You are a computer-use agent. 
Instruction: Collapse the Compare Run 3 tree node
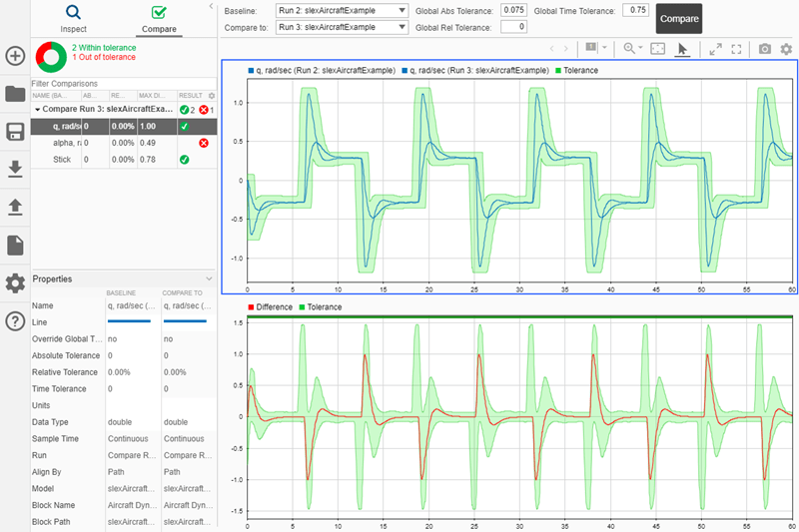[x=37, y=110]
